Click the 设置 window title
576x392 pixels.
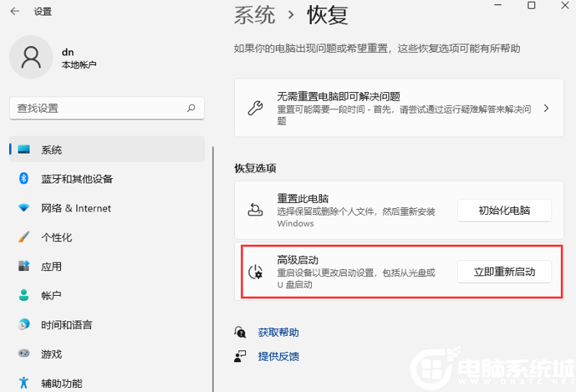coord(43,12)
